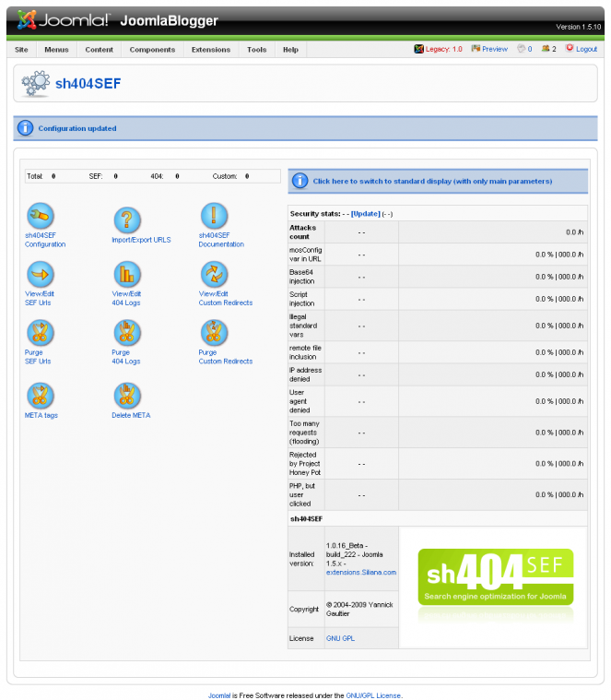Viewport: 611px width, 700px height.
Task: Click the User agent denied label
Action: pos(300,401)
